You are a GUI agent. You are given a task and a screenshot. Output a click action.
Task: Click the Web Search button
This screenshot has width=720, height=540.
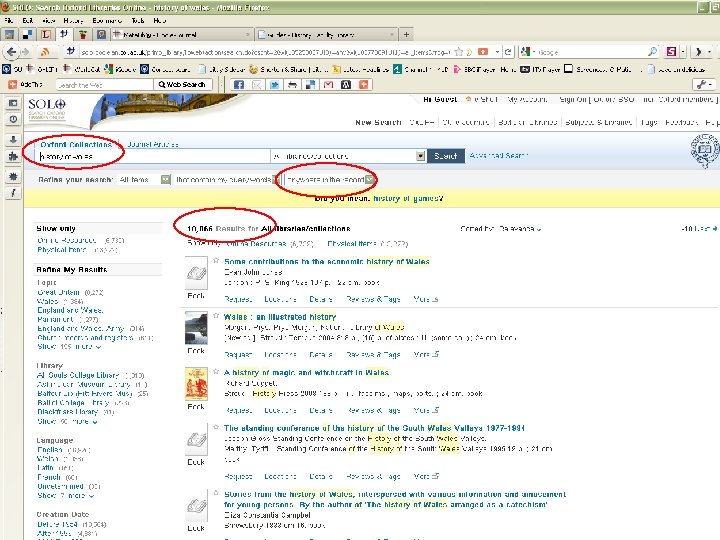point(182,84)
